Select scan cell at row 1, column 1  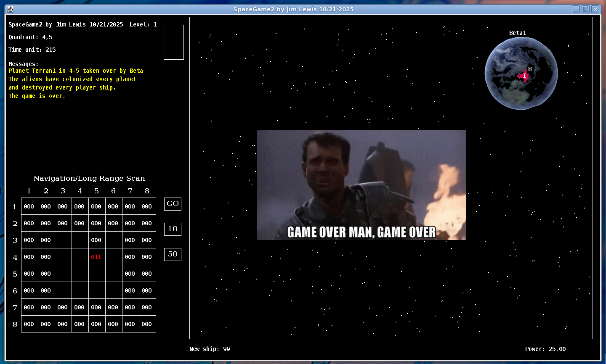click(29, 206)
